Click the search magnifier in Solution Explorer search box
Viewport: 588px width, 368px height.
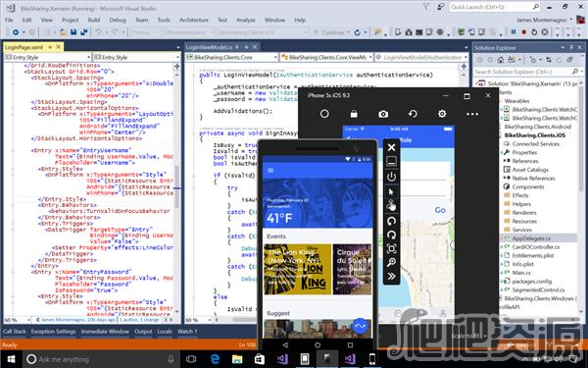575,72
